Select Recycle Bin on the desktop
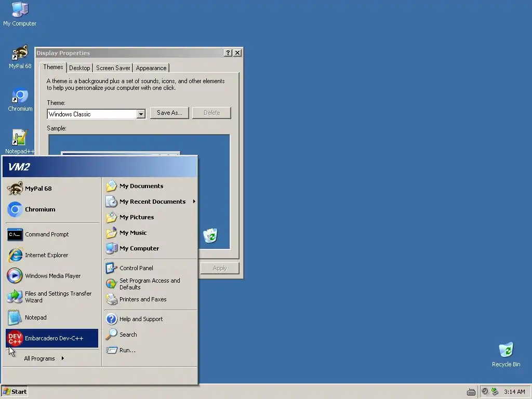This screenshot has height=399, width=532. point(506,355)
